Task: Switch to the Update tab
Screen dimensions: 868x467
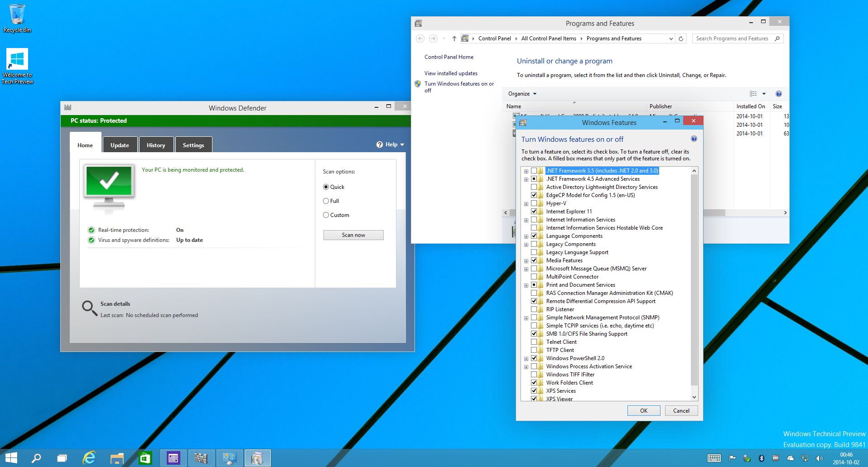Action: point(120,145)
